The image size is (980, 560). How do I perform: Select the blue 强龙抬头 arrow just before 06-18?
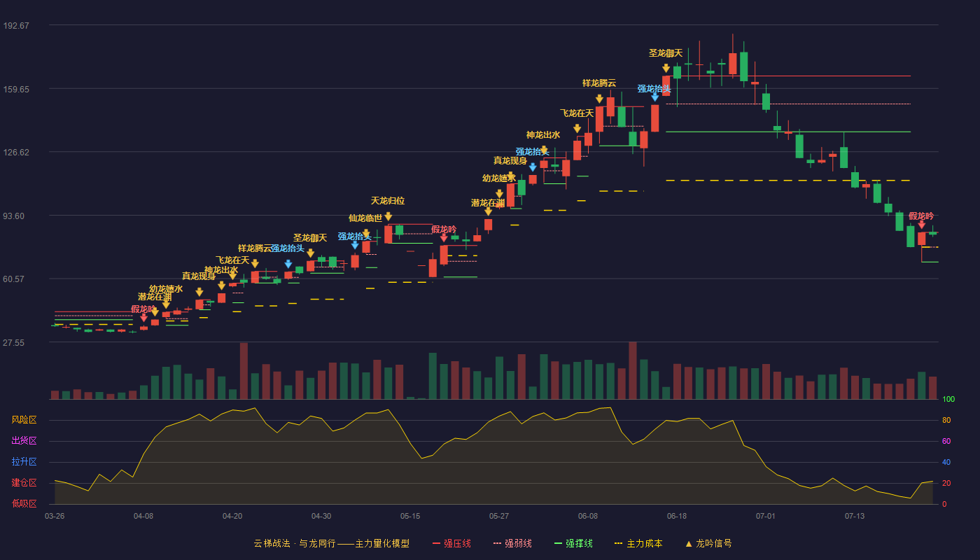(x=654, y=97)
